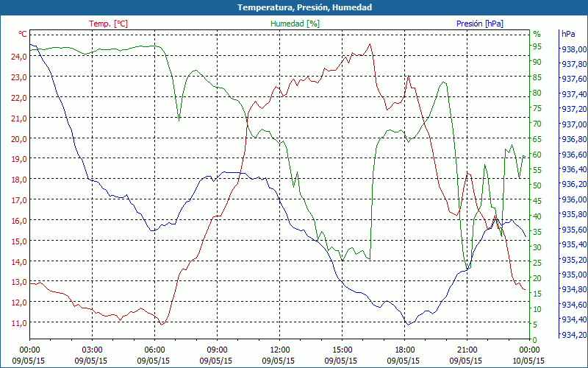Pick temperature axis value '18,0'

[x=19, y=180]
